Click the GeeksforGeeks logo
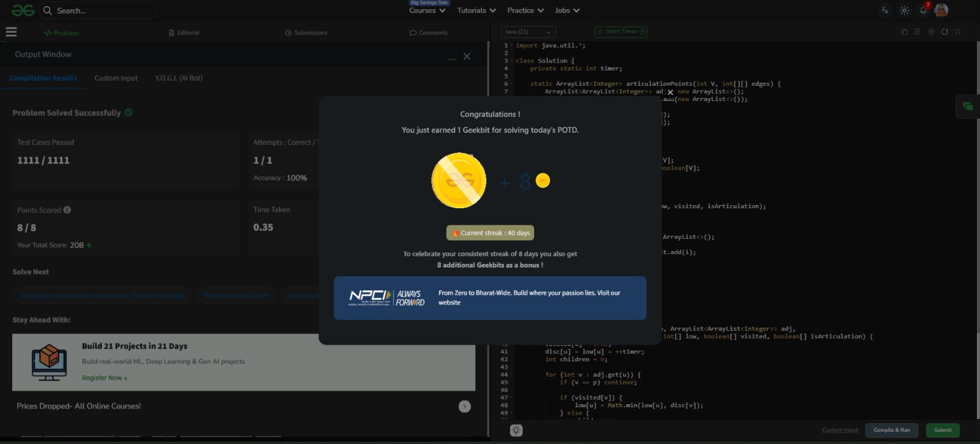This screenshot has width=980, height=444. pyautogui.click(x=23, y=10)
